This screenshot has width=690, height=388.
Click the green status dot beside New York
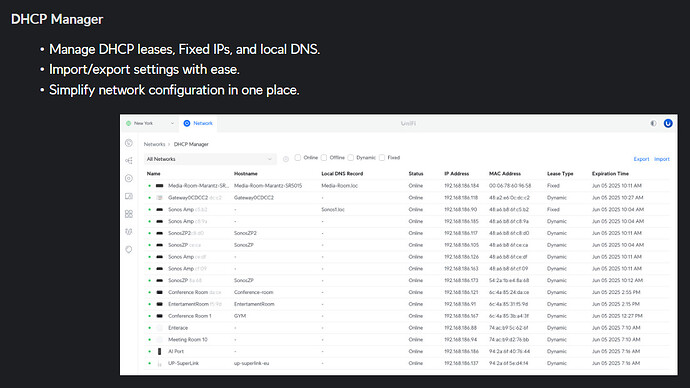coord(128,124)
